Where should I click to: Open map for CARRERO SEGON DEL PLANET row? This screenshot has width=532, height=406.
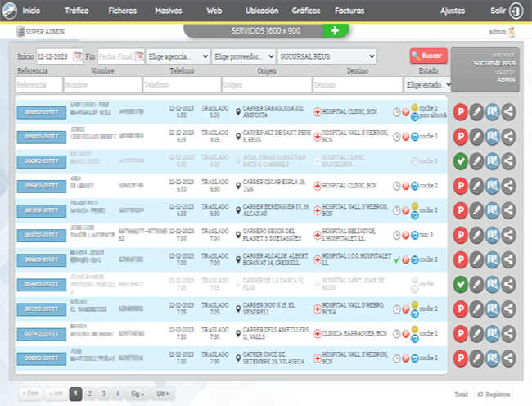tap(493, 235)
